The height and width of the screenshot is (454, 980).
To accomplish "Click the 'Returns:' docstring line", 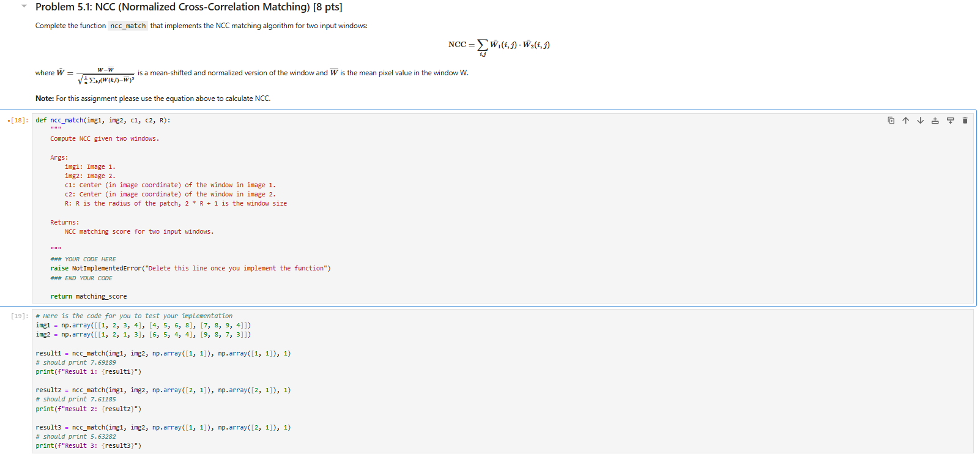I will (65, 223).
